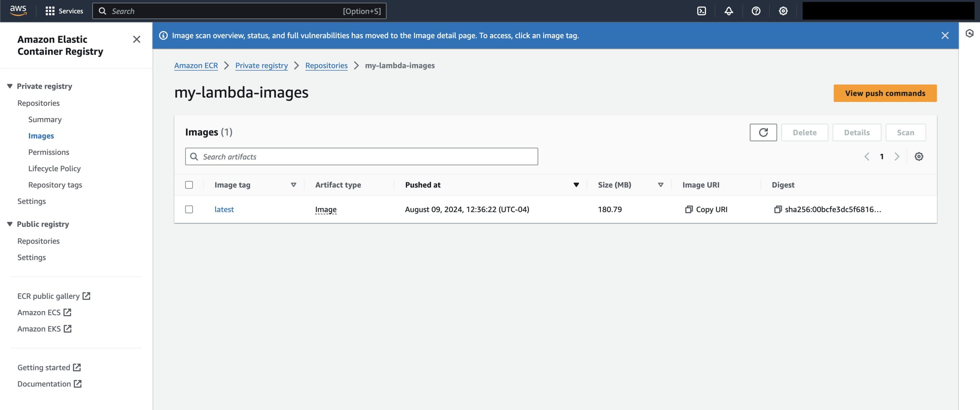Screen dimensions: 980x410
Task: Open the Documentation external link
Action: pyautogui.click(x=49, y=384)
